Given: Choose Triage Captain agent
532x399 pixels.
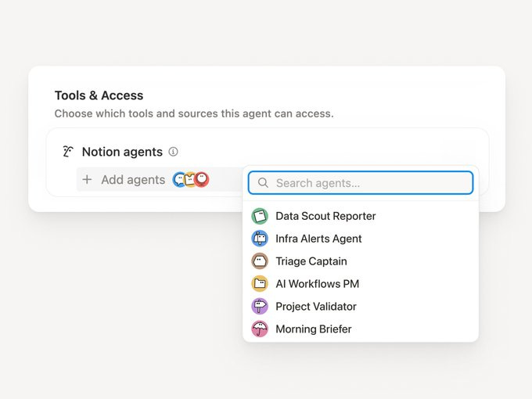Looking at the screenshot, I should pos(361,261).
